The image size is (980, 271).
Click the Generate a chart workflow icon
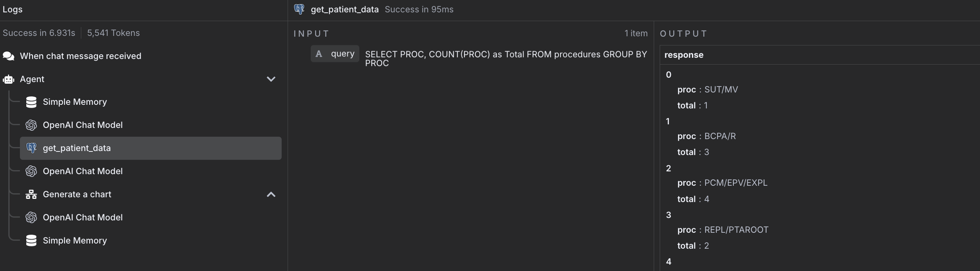[x=31, y=194]
